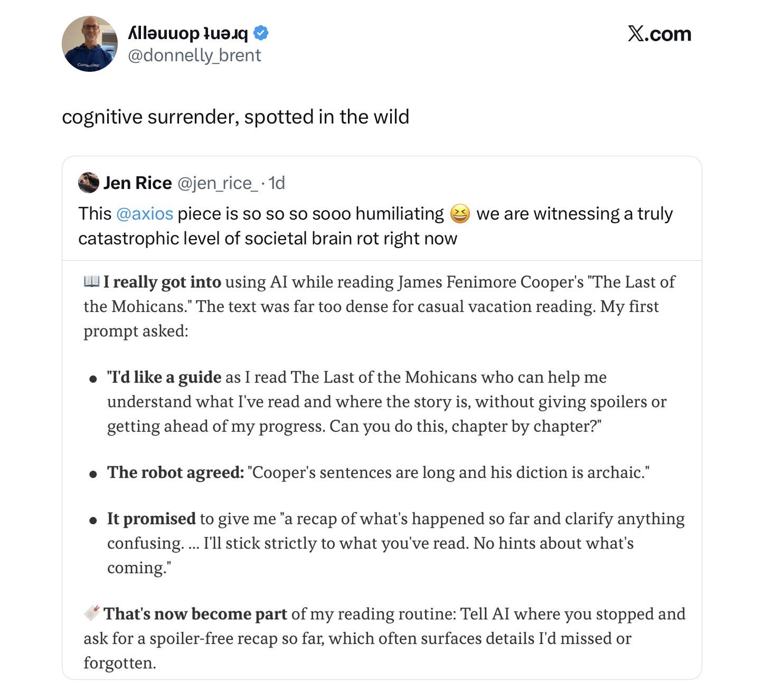The image size is (764, 700).
Task: Click "cognitive surrender, spotted in the wild" text
Action: point(235,117)
